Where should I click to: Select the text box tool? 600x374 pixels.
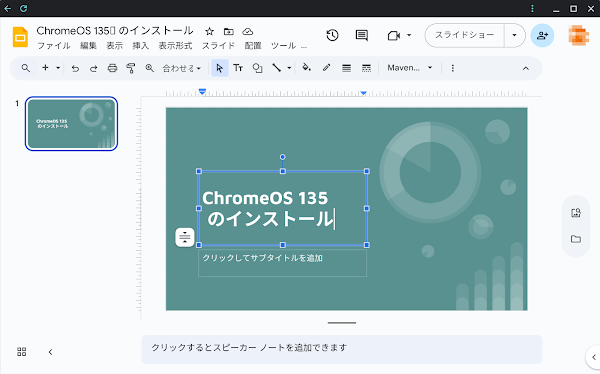pos(238,68)
